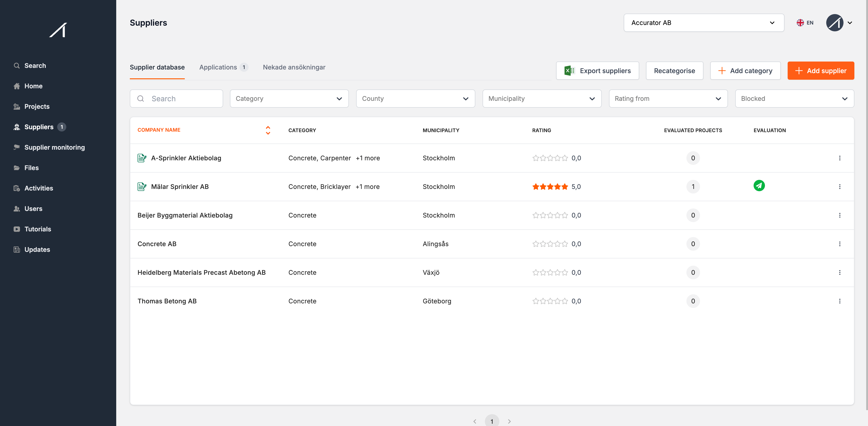868x426 pixels.
Task: Click the Activities sidebar icon
Action: (17, 188)
